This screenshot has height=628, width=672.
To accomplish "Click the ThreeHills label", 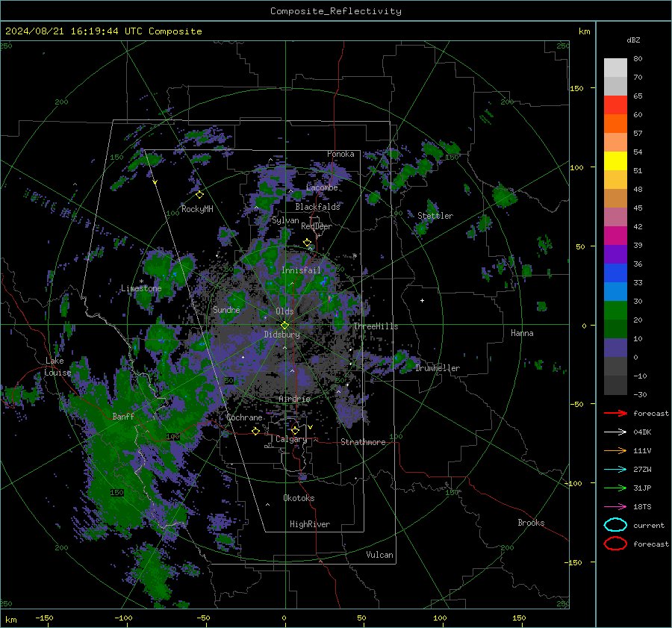I will click(x=376, y=326).
